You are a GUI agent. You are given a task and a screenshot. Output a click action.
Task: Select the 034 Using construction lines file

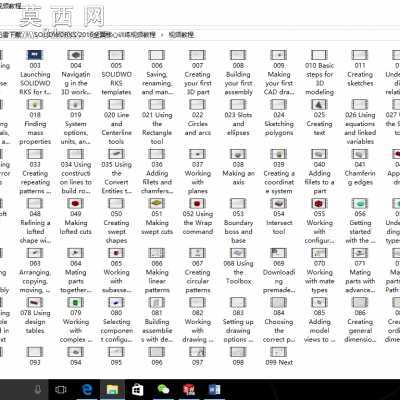[x=76, y=172]
